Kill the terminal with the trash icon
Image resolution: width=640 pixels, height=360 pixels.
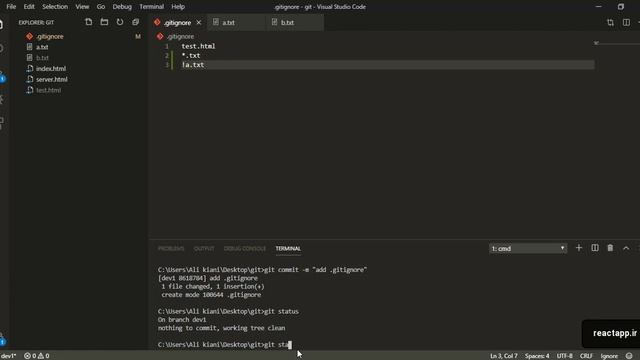(610, 248)
